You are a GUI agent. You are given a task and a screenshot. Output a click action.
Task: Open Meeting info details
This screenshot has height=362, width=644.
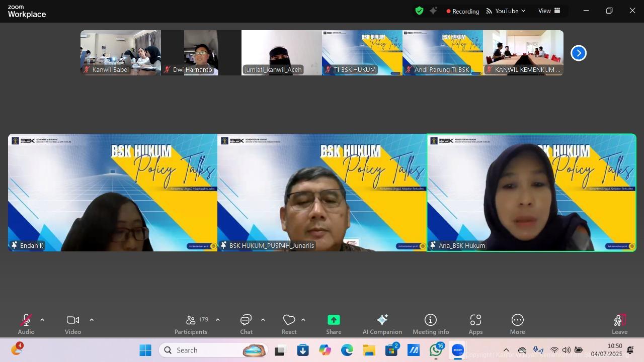(x=430, y=324)
